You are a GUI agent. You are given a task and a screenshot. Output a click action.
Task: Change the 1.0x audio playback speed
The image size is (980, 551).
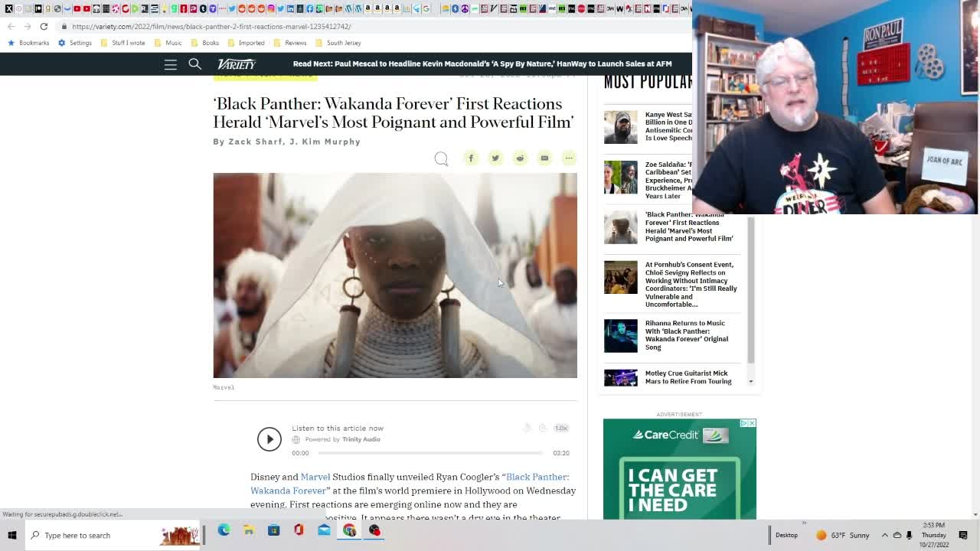coord(561,428)
